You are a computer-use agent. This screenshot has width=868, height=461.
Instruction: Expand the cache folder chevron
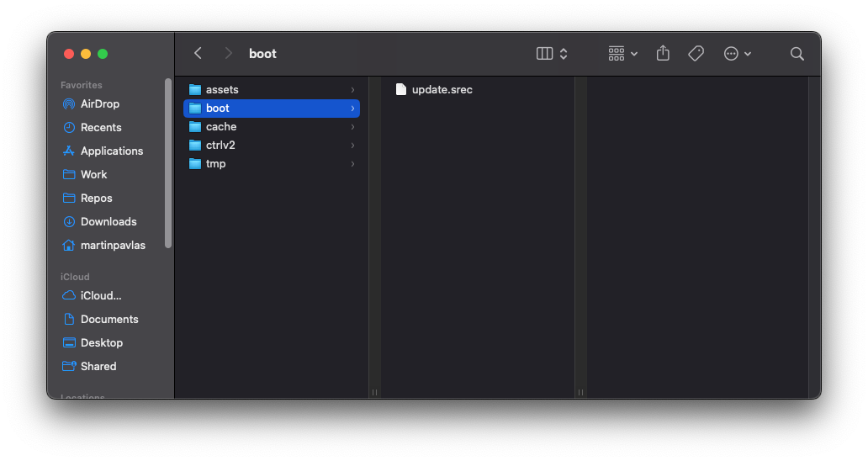coord(352,127)
